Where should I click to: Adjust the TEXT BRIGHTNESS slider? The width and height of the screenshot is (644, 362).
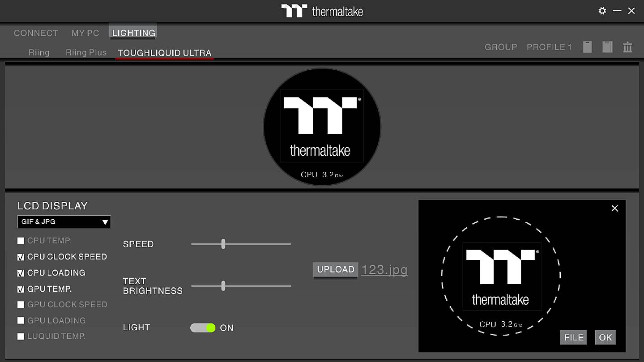223,286
